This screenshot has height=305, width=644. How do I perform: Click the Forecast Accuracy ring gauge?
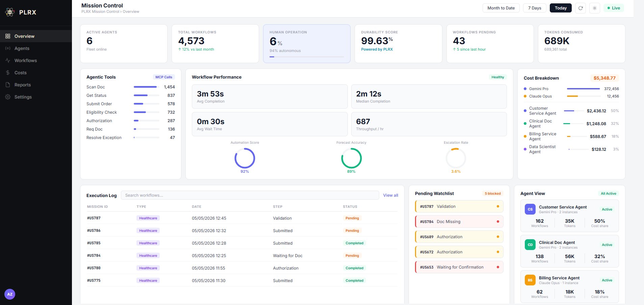point(351,158)
